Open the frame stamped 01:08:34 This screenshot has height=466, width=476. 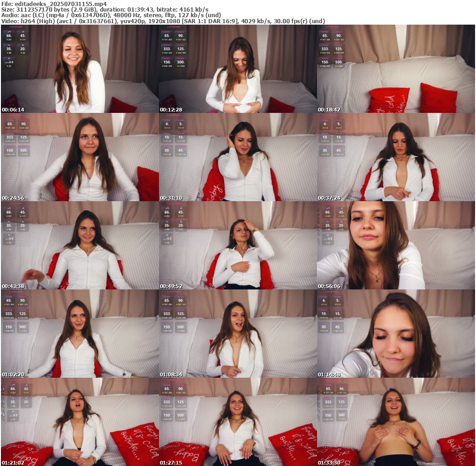[238, 334]
